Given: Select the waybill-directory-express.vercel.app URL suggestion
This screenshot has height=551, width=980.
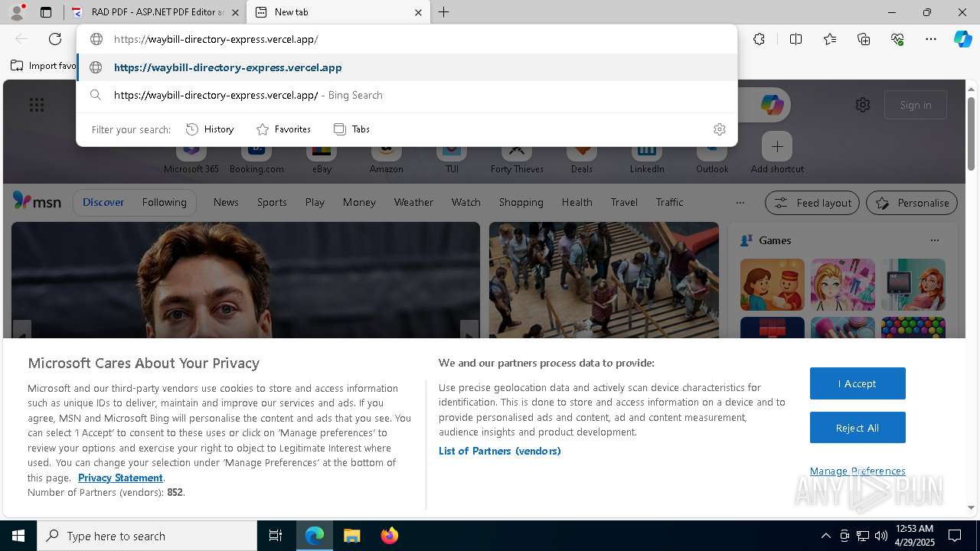Looking at the screenshot, I should click(407, 67).
